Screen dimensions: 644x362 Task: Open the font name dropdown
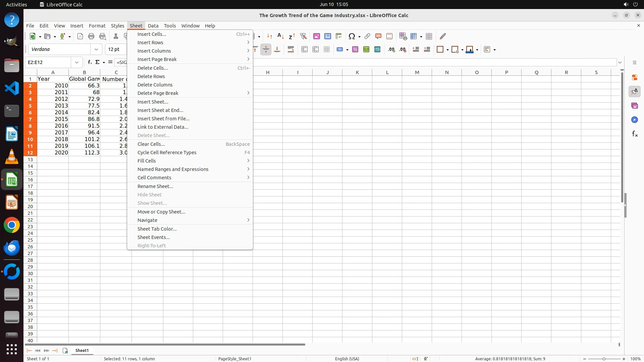[96, 49]
